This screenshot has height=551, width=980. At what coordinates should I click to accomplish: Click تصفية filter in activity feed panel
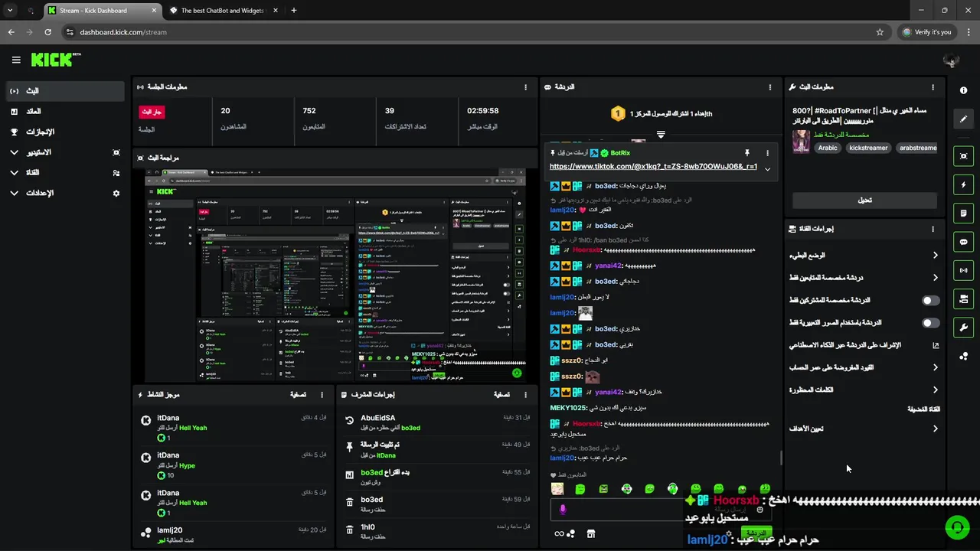click(299, 395)
